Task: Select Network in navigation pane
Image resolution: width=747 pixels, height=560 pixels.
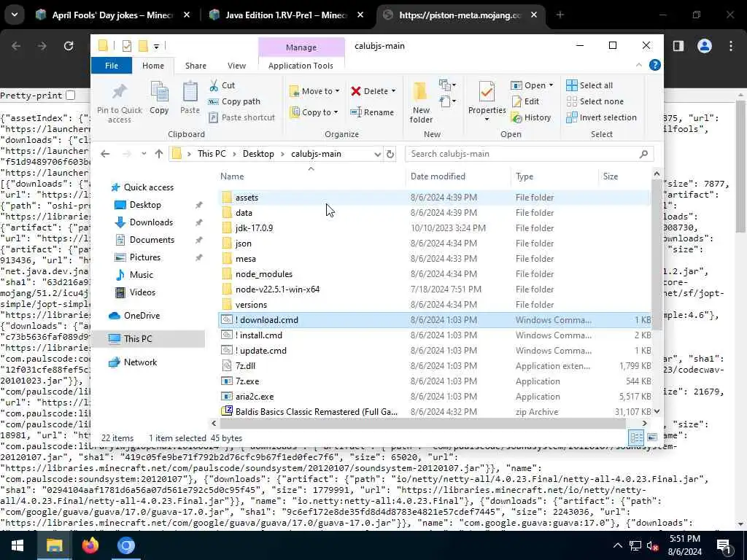Action: coord(140,362)
